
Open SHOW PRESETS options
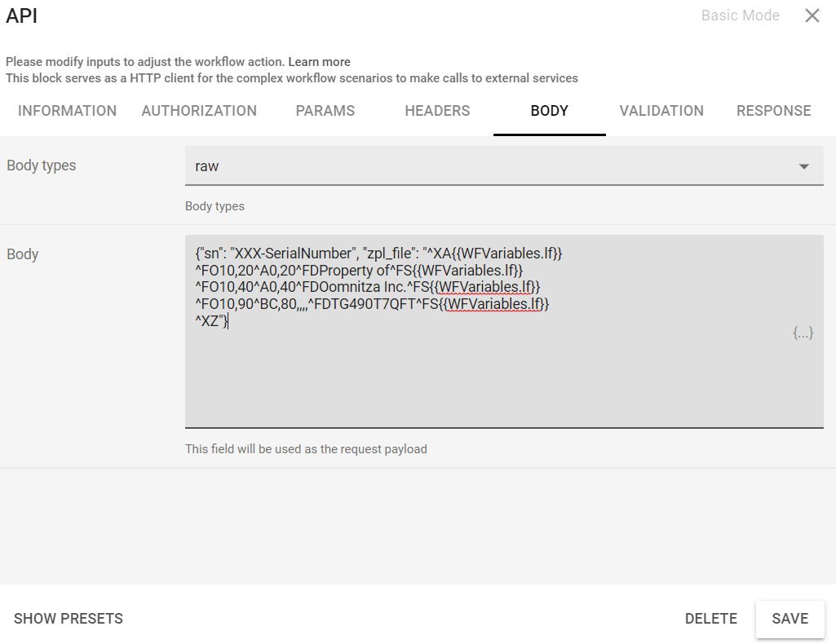[68, 618]
